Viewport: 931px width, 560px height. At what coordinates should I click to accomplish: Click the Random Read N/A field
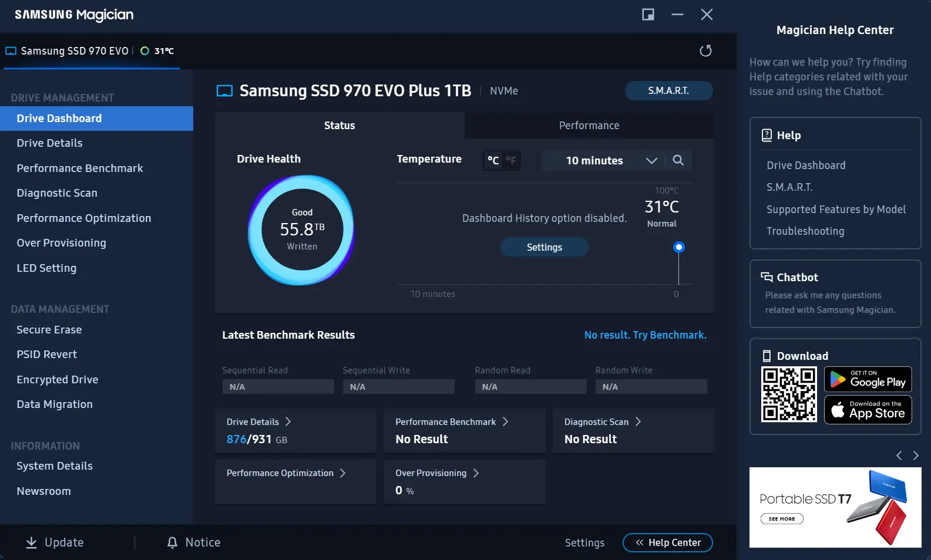(x=530, y=387)
